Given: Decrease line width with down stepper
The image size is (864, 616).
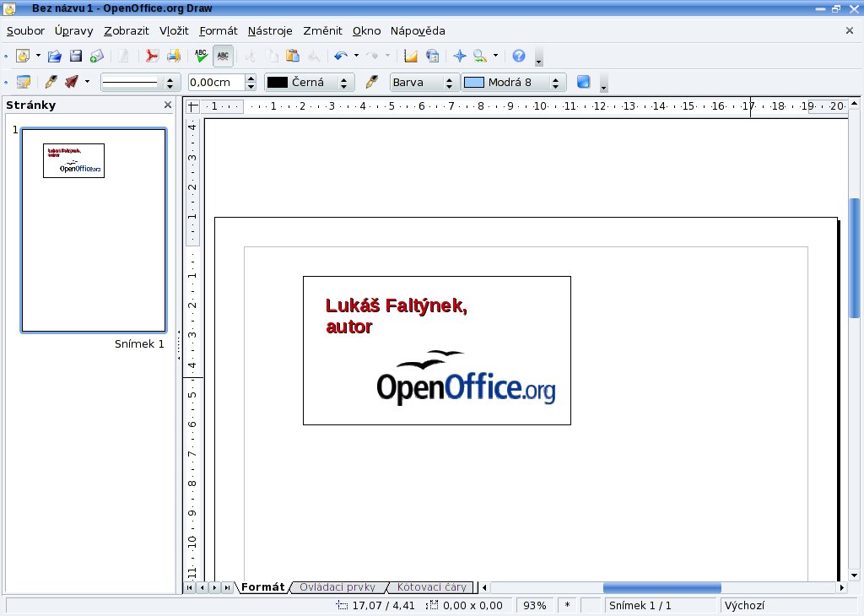Looking at the screenshot, I should click(251, 87).
